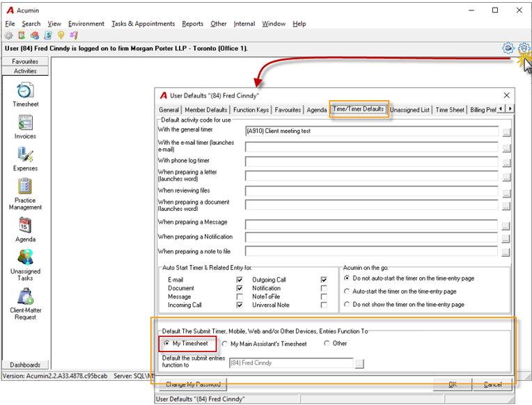The image size is (532, 405).
Task: Toggle Document auto start timer checkbox
Action: tap(240, 288)
